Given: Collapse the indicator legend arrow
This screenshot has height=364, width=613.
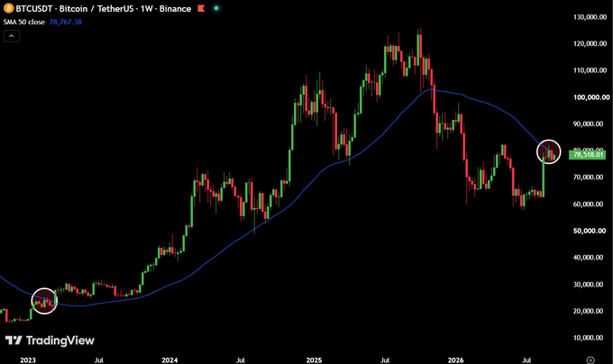Looking at the screenshot, I should coord(12,36).
